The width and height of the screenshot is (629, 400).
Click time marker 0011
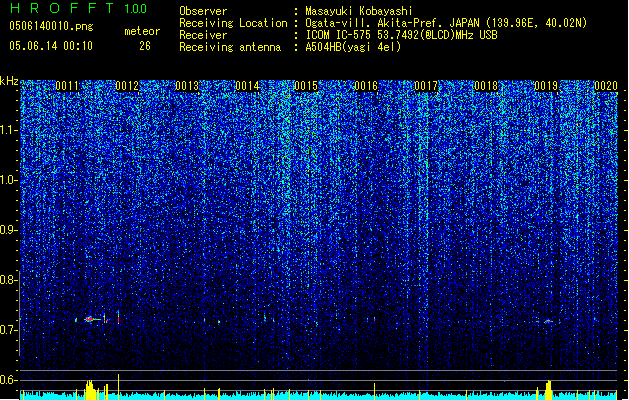(x=67, y=86)
